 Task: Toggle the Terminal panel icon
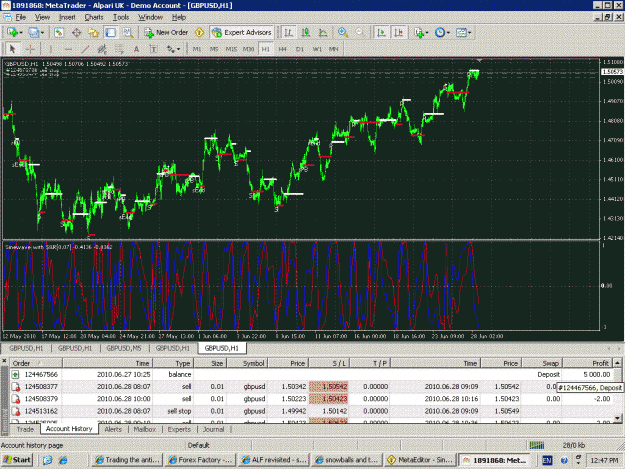(x=110, y=33)
